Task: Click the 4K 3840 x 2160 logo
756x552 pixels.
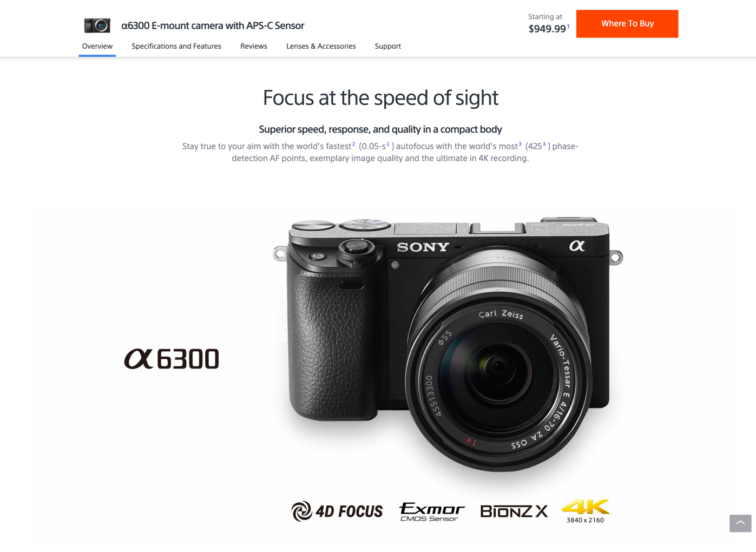Action: pos(586,511)
